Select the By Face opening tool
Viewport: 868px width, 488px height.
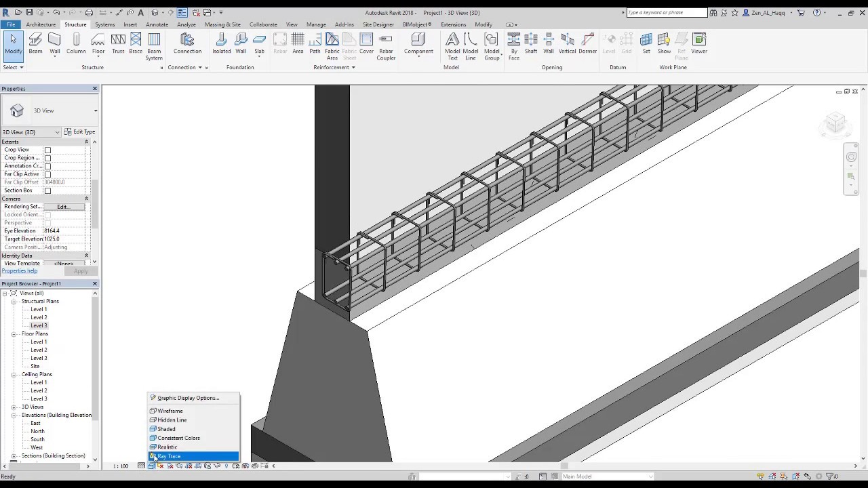pos(514,46)
